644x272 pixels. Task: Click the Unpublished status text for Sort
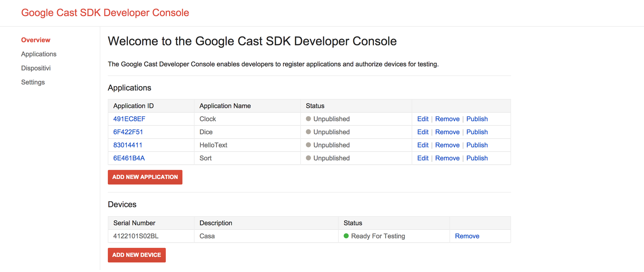[x=332, y=158]
